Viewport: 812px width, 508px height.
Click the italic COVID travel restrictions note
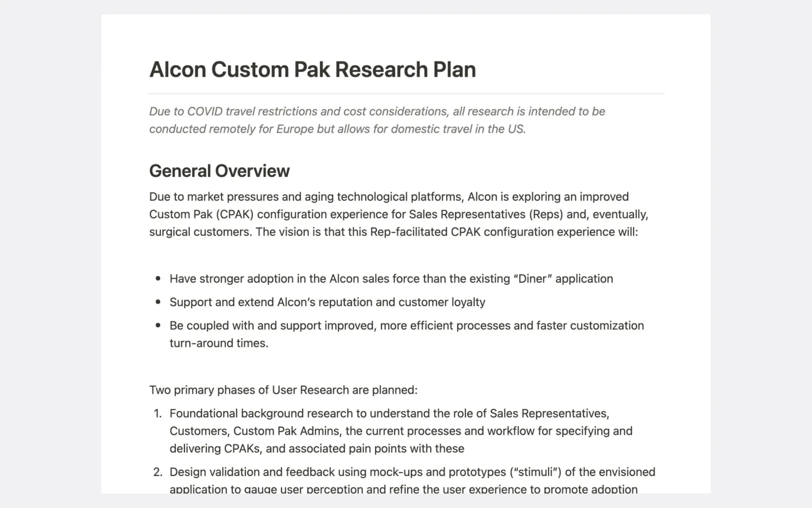coord(377,120)
